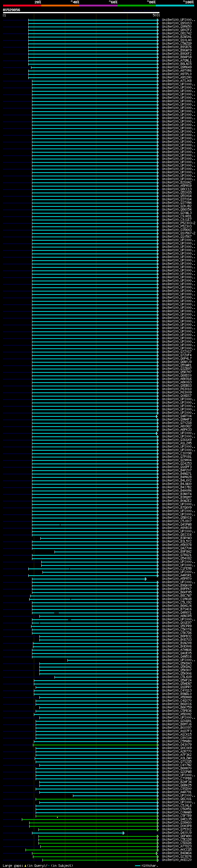Open hit UniRef100_Q10LA0
Screen dimensions: 197x868
click(176, 40)
